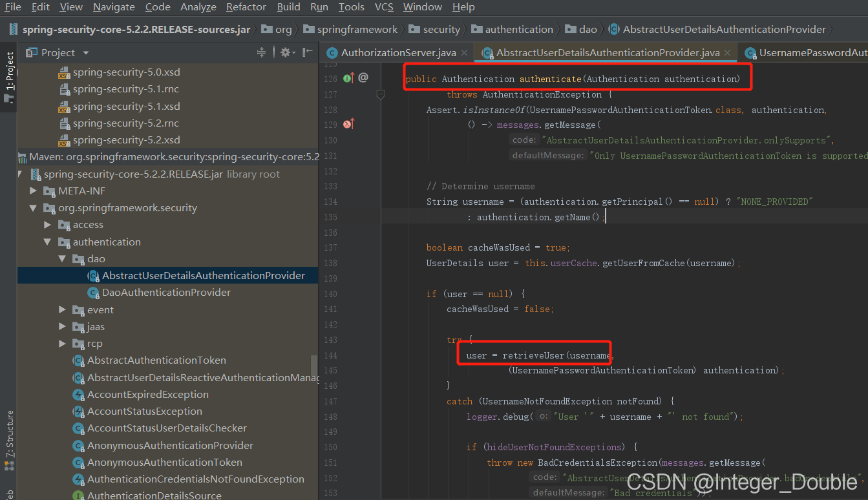Click the Maven spring-security-core library row
868x500 pixels.
[168, 157]
